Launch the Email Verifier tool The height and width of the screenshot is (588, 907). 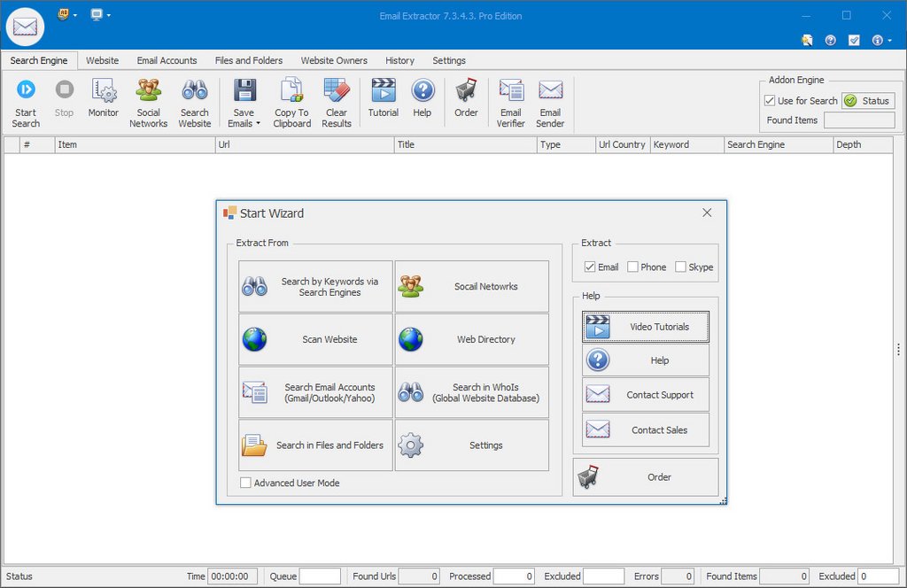click(511, 103)
